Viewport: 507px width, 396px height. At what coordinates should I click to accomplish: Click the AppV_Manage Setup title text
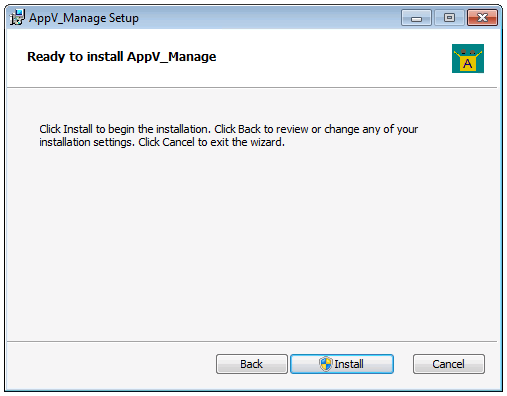84,18
